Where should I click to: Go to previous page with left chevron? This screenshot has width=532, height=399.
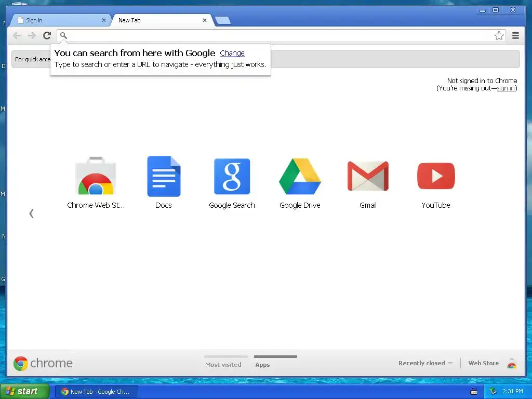pyautogui.click(x=31, y=214)
